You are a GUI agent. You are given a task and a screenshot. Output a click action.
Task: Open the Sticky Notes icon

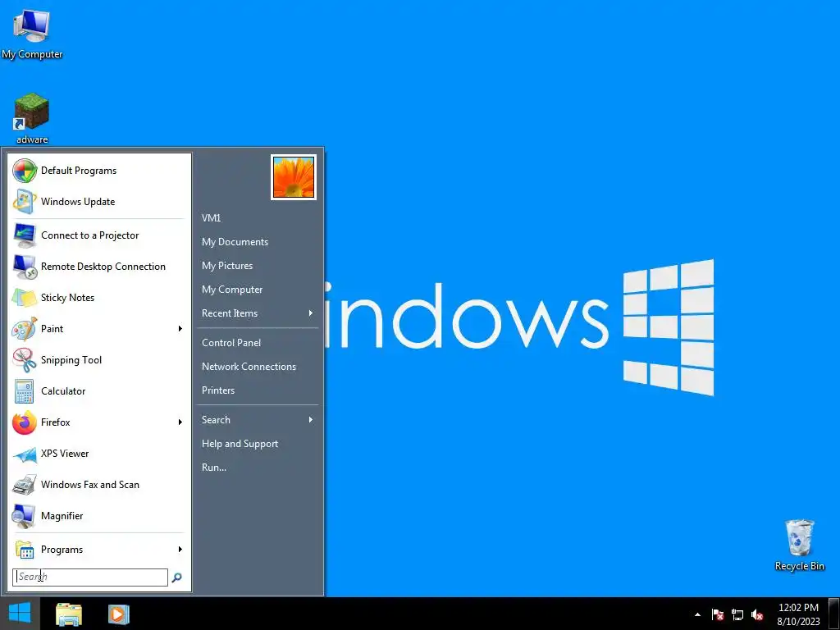(x=25, y=298)
